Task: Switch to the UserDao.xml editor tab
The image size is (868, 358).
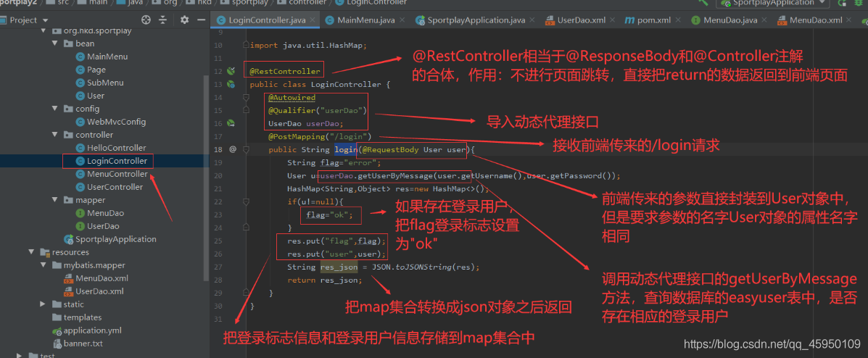Action: (x=581, y=20)
